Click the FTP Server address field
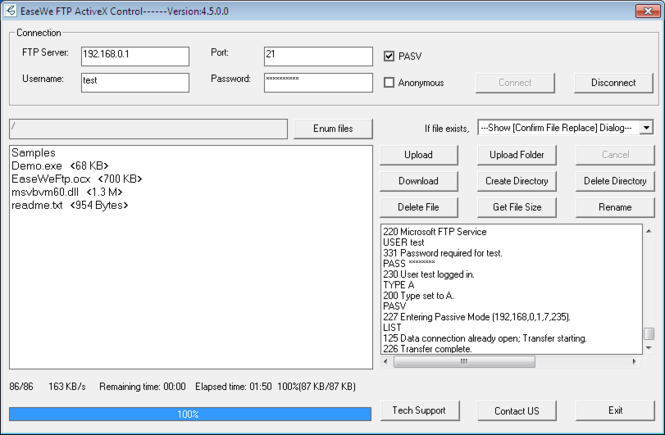The image size is (665, 435). [135, 56]
